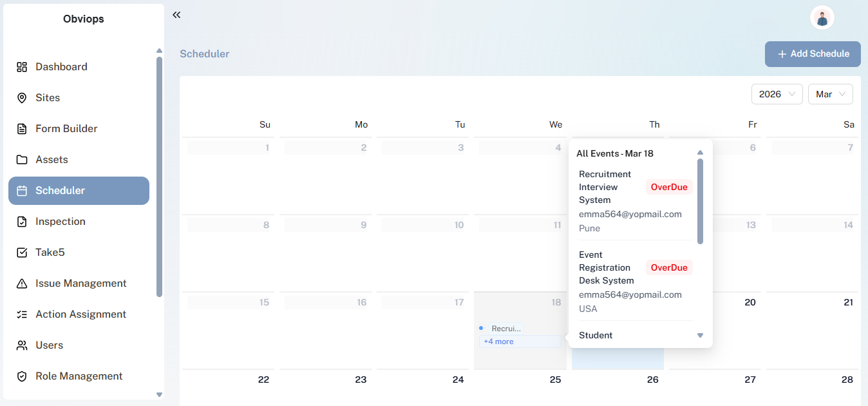Open the Dashboard panel icon
Image resolution: width=868 pixels, height=406 pixels.
click(x=22, y=66)
